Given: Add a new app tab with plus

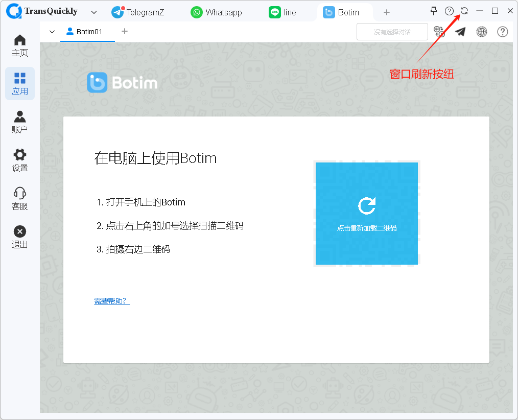Looking at the screenshot, I should tap(387, 12).
